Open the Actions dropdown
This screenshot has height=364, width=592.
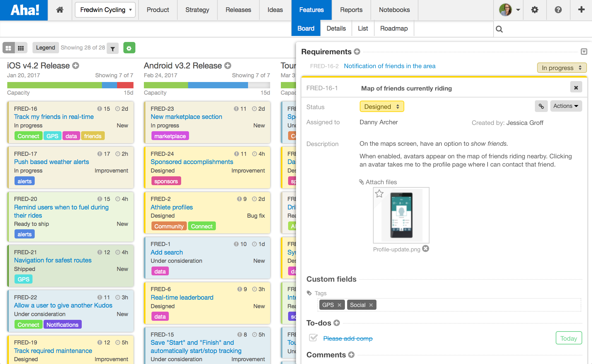click(566, 106)
